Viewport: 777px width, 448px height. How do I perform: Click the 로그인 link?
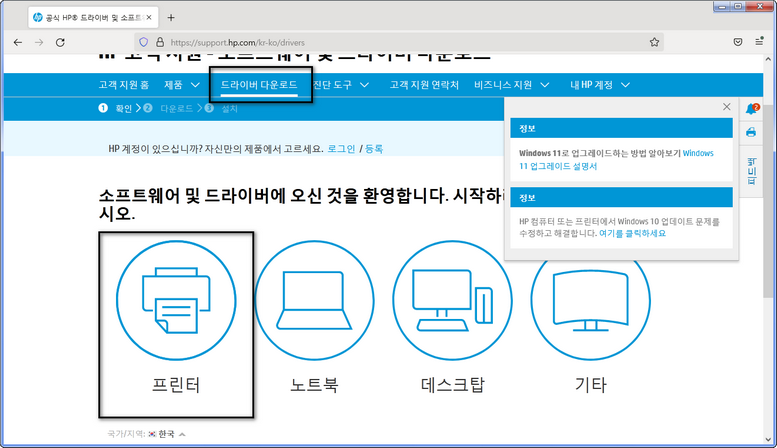tap(341, 149)
